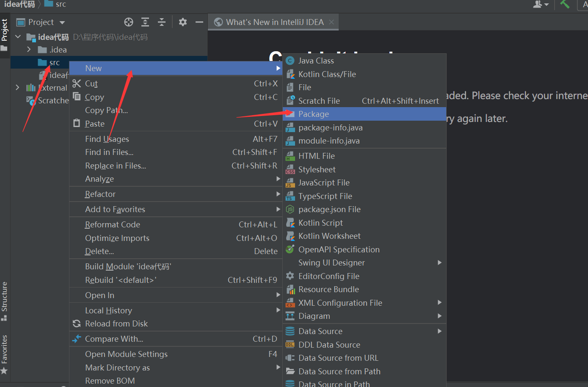The image size is (588, 387).
Task: Select Open Module Settings entry
Action: pyautogui.click(x=176, y=354)
